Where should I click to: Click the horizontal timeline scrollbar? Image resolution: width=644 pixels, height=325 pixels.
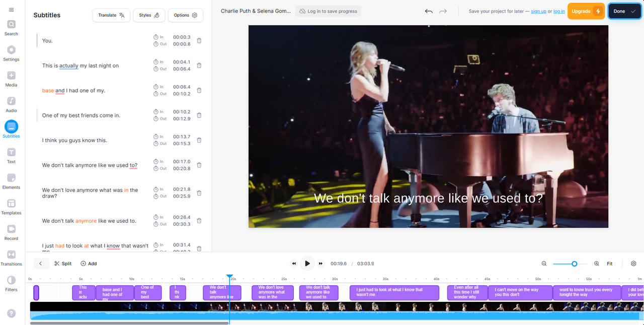point(129,323)
